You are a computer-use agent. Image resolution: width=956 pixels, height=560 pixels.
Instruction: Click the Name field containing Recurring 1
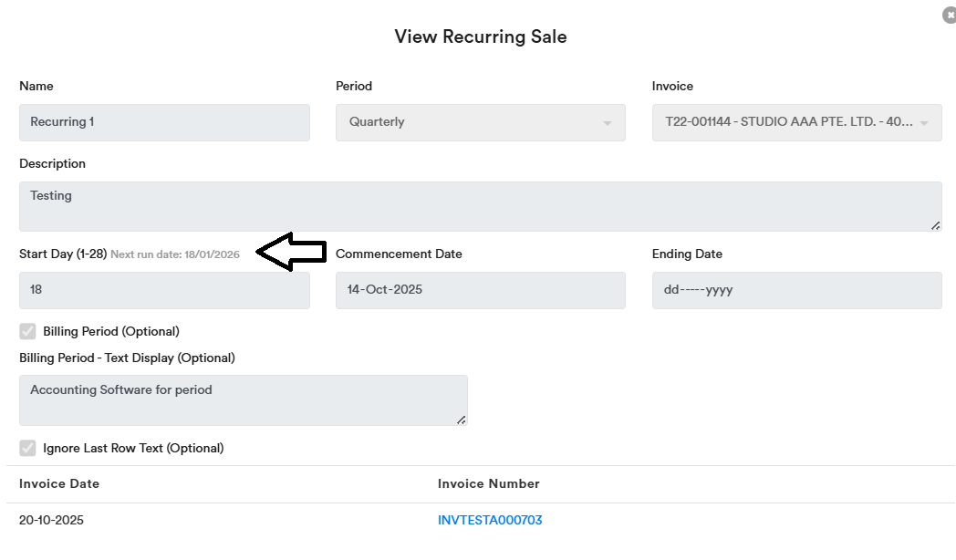tap(164, 122)
